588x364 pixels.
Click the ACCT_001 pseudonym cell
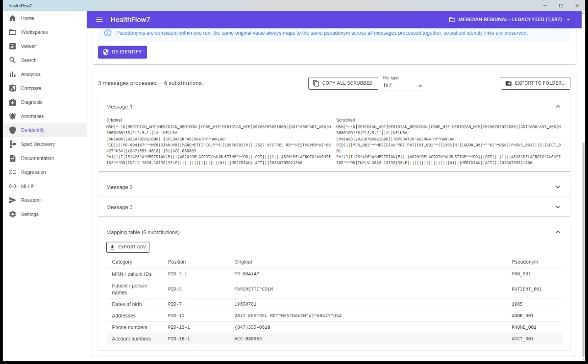point(523,339)
